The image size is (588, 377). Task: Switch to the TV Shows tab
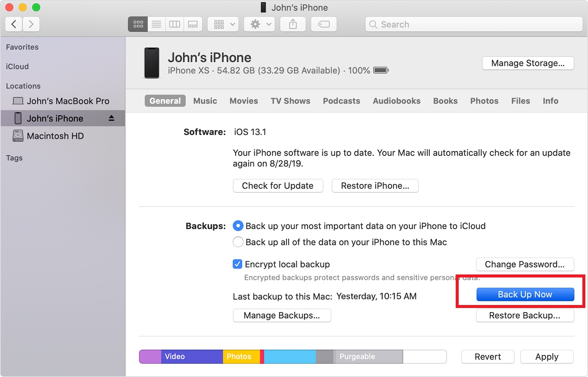pos(290,101)
